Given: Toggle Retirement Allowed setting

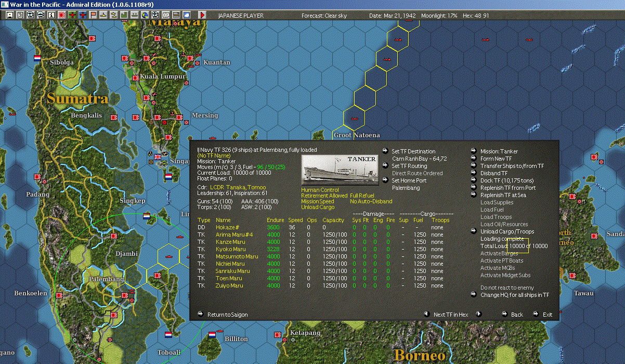Looking at the screenshot, I should pos(324,196).
